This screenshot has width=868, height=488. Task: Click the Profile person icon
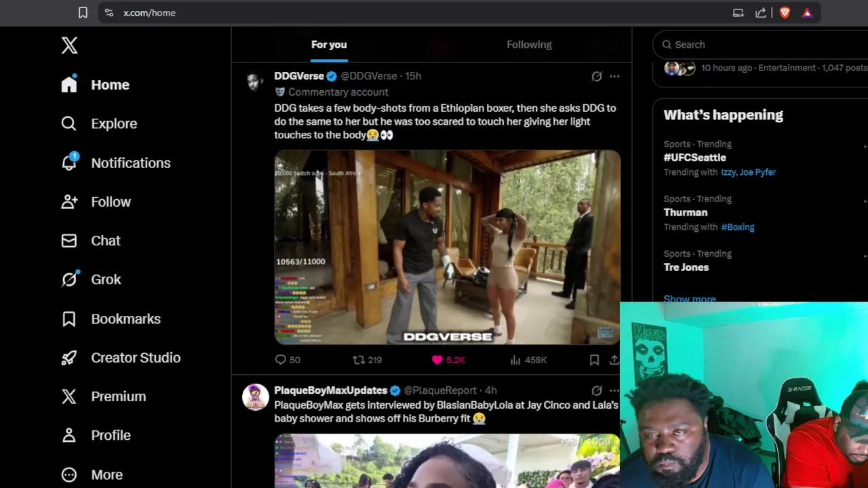pos(69,435)
